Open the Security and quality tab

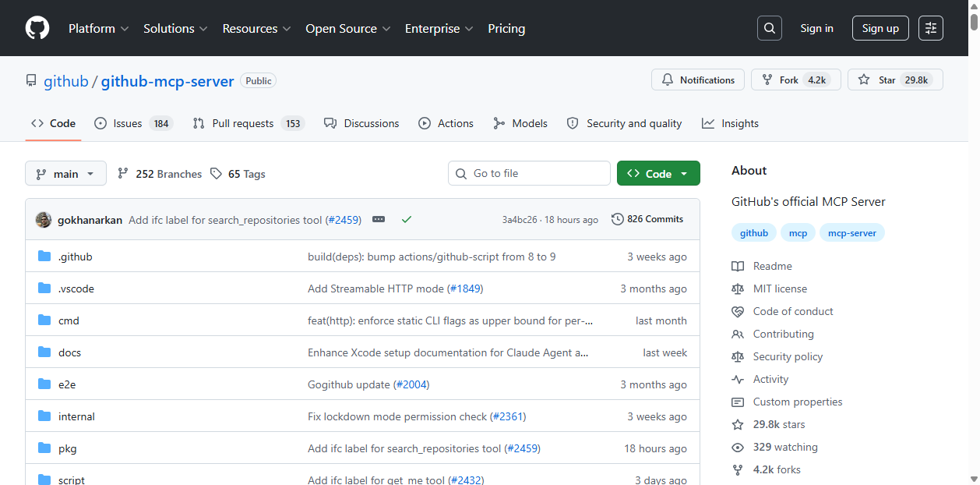tap(624, 123)
